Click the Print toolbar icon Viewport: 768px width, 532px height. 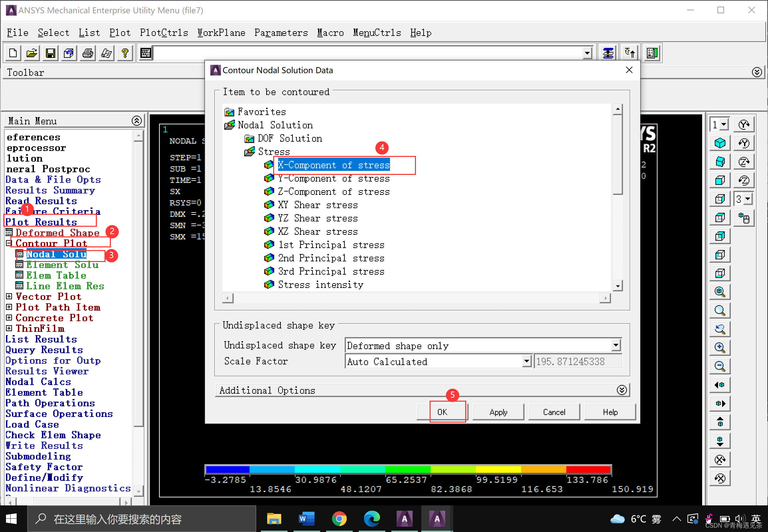pyautogui.click(x=88, y=53)
